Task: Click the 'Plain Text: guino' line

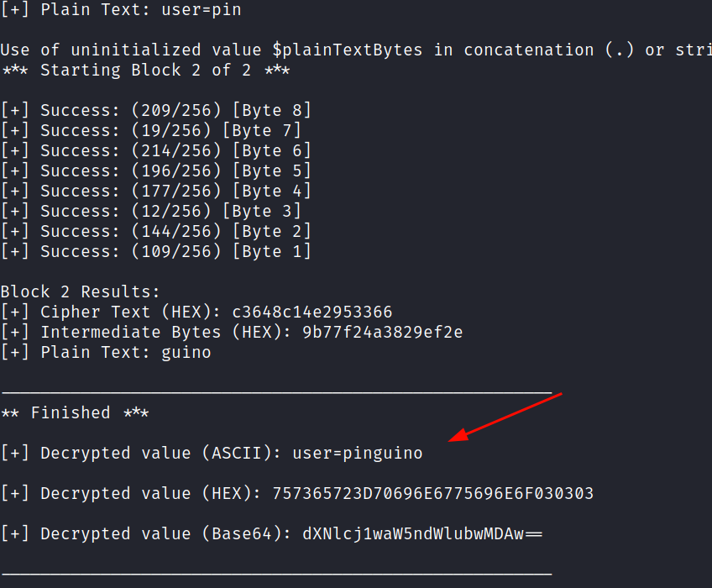Action: click(x=106, y=353)
